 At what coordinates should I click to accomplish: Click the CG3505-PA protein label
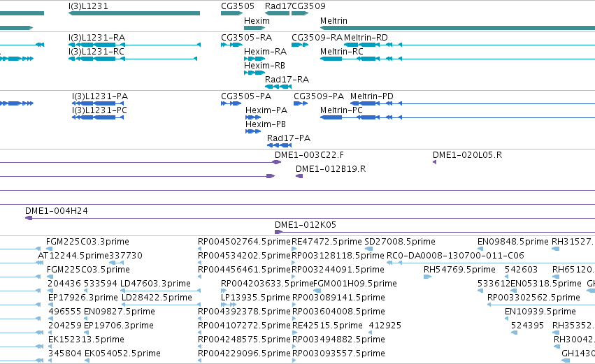pos(246,96)
